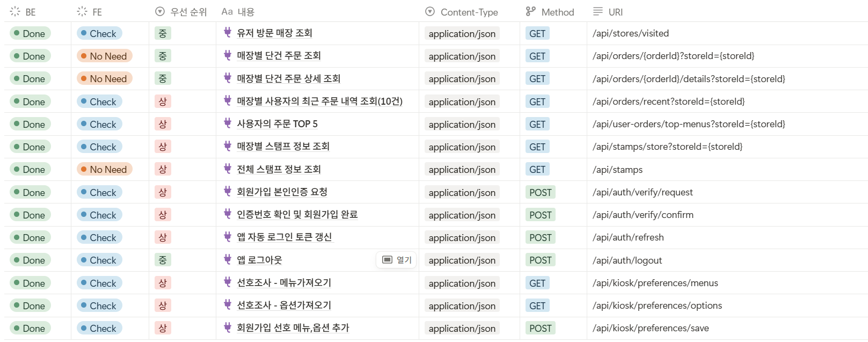Click GET tag in /api/kiosk/preferences/menus row
This screenshot has width=868, height=342.
click(537, 283)
